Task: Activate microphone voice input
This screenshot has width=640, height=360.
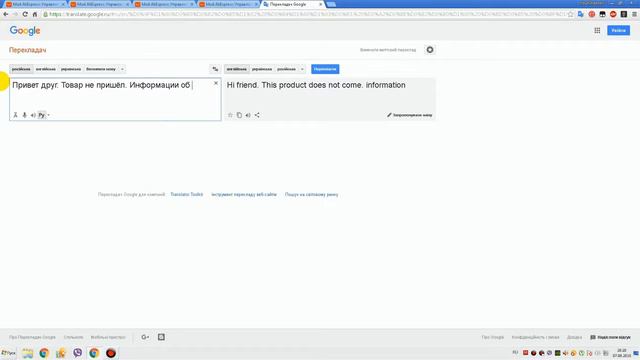Action: click(24, 115)
